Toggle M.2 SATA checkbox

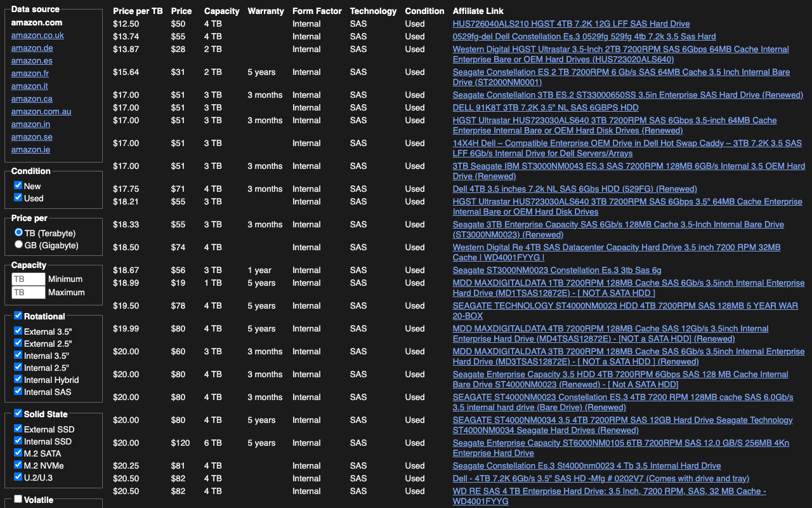coord(18,453)
